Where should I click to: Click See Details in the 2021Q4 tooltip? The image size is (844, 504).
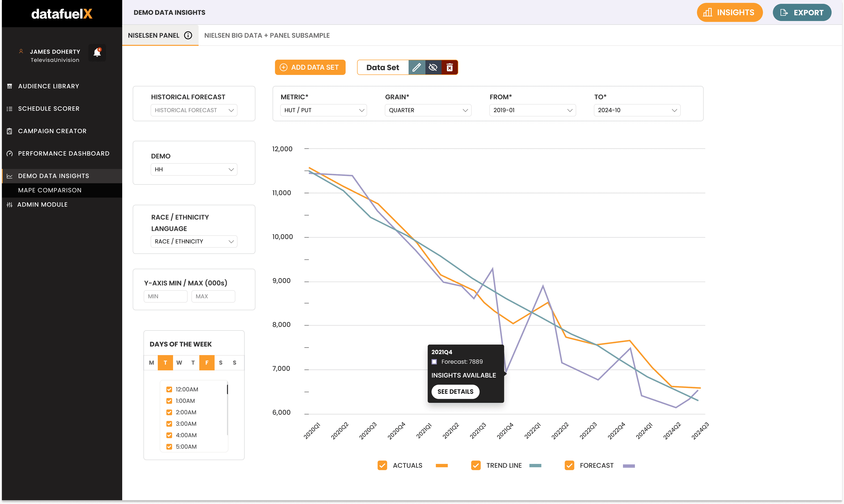point(455,392)
